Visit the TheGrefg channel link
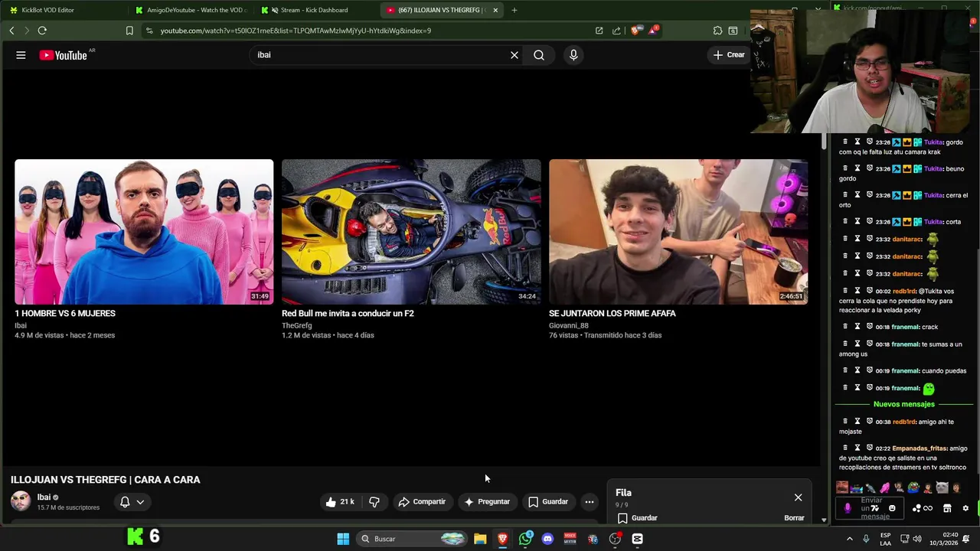980x551 pixels. point(296,325)
